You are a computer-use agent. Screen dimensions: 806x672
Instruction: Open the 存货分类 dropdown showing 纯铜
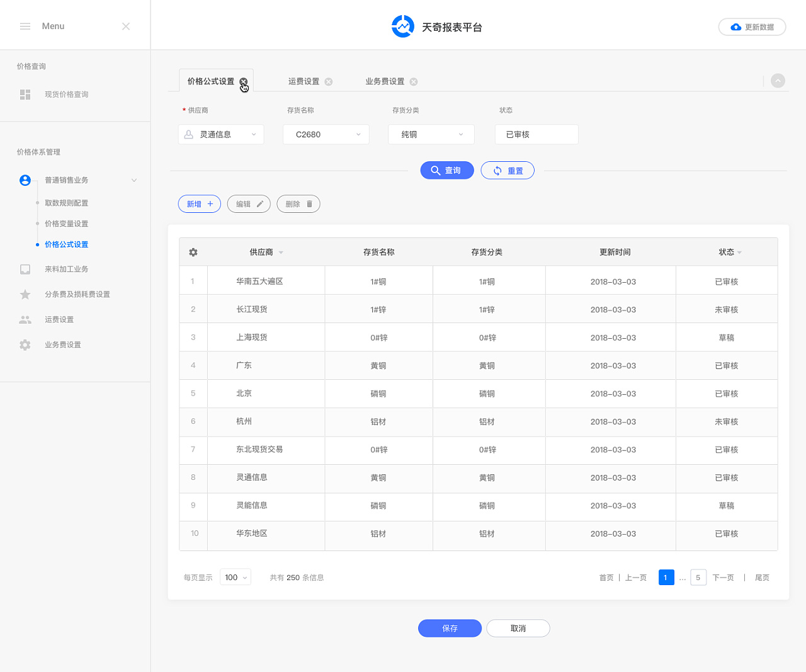431,134
